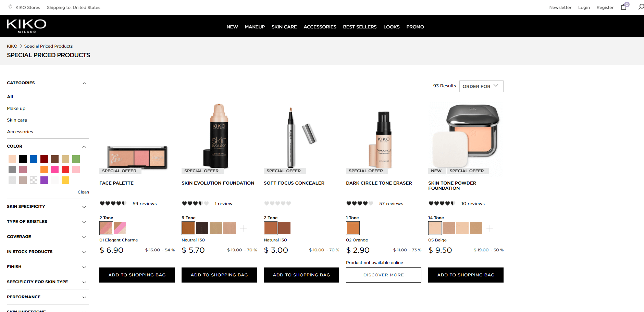Show more tones for Skin Evolution Foundation
Viewport: 644px width, 312px height.
coord(243,228)
